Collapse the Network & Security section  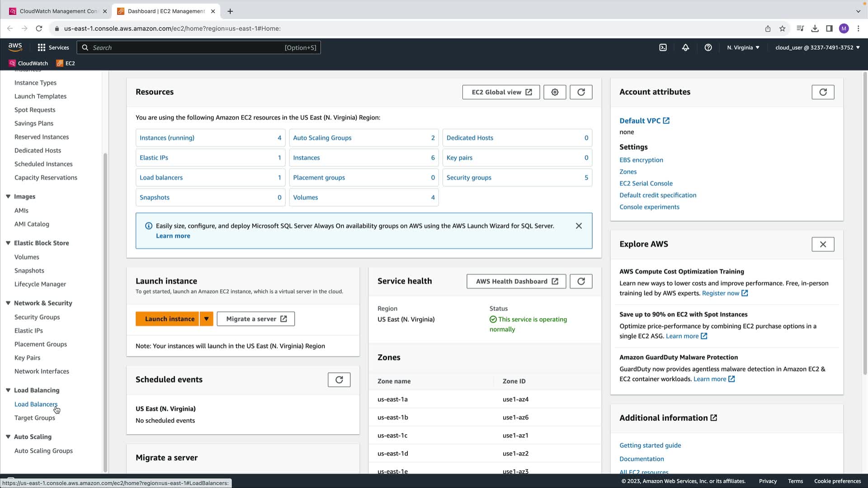coord(8,303)
